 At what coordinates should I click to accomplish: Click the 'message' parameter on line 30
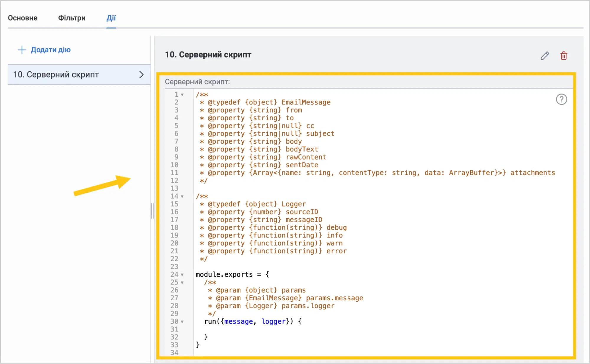pyautogui.click(x=238, y=322)
